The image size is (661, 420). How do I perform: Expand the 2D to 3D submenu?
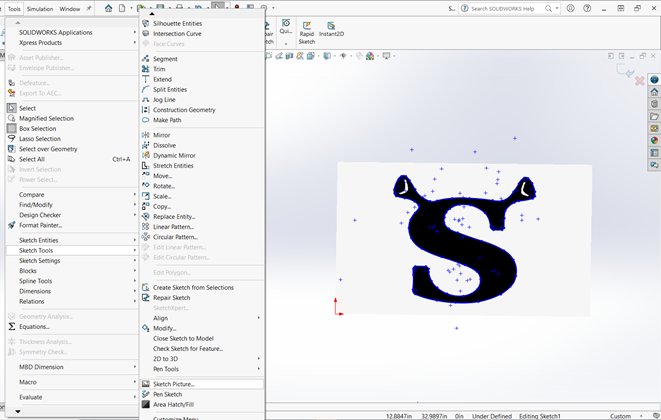point(202,359)
